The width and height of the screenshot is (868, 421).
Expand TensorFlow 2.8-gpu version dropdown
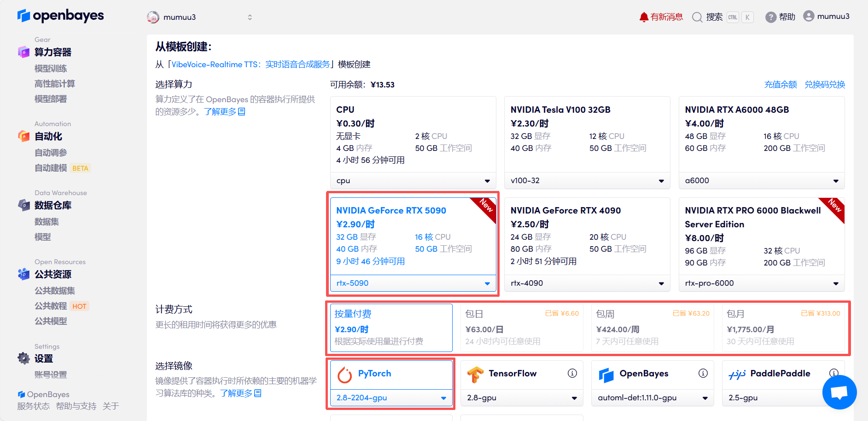coord(522,398)
